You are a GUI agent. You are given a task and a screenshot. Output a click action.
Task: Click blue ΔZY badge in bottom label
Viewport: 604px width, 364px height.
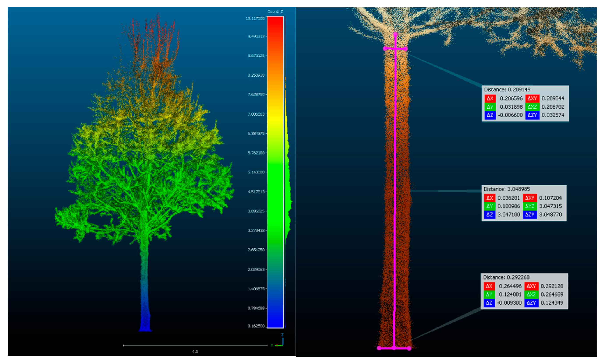(531, 303)
